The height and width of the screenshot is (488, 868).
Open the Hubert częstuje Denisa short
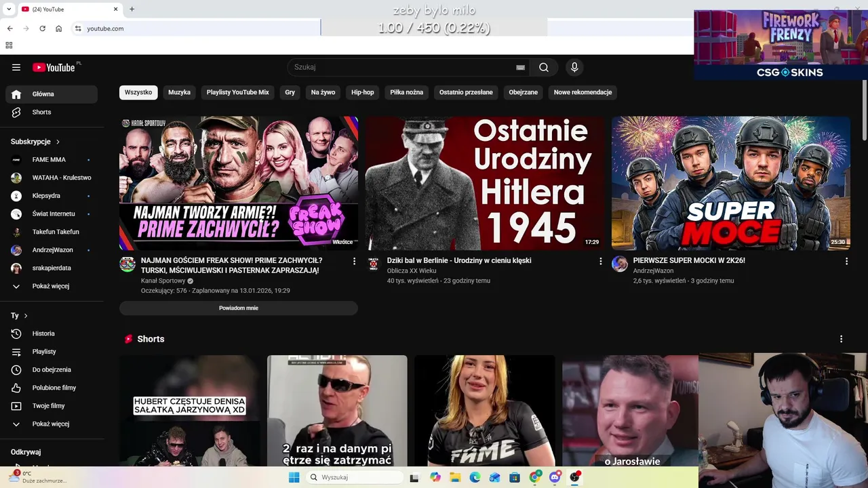click(190, 411)
